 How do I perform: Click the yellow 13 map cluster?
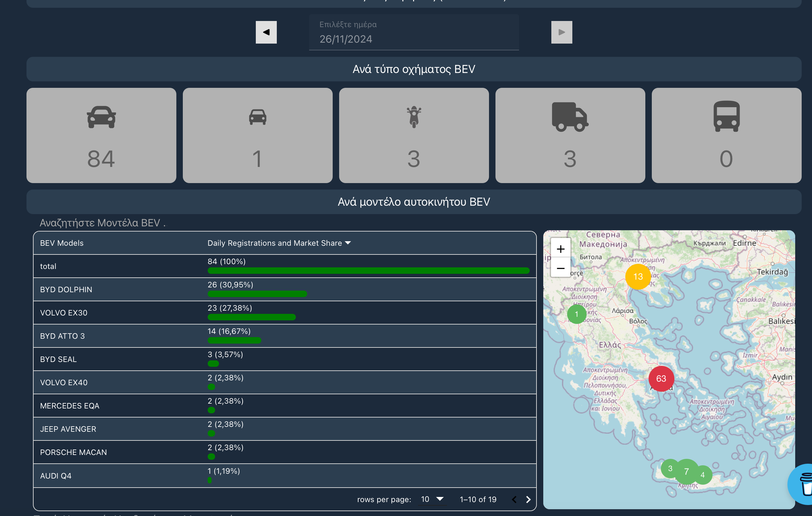(x=638, y=277)
